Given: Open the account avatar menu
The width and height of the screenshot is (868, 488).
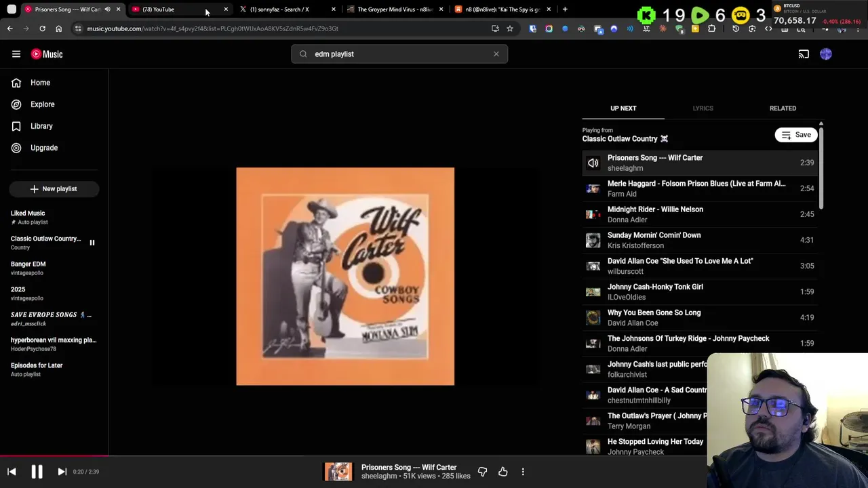Looking at the screenshot, I should coord(826,54).
